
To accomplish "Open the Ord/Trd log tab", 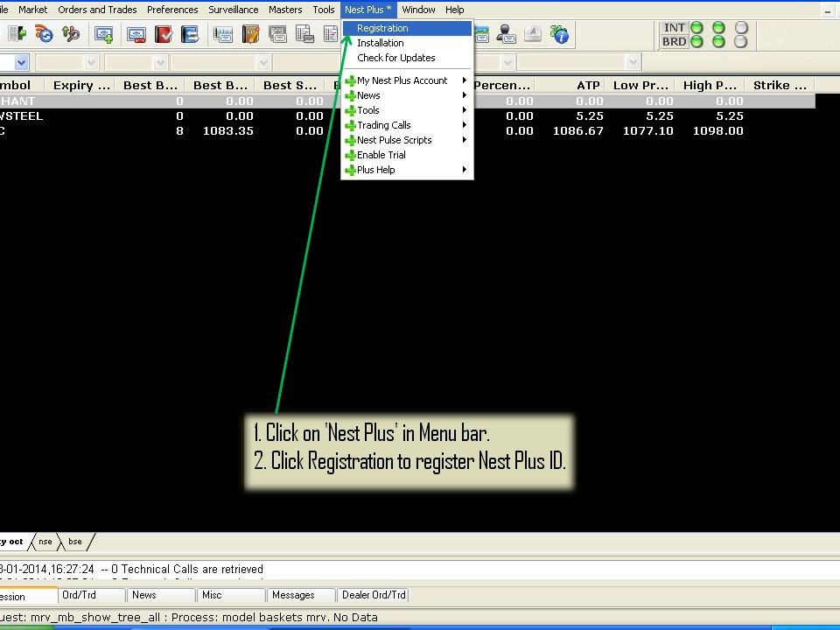I will [x=91, y=595].
